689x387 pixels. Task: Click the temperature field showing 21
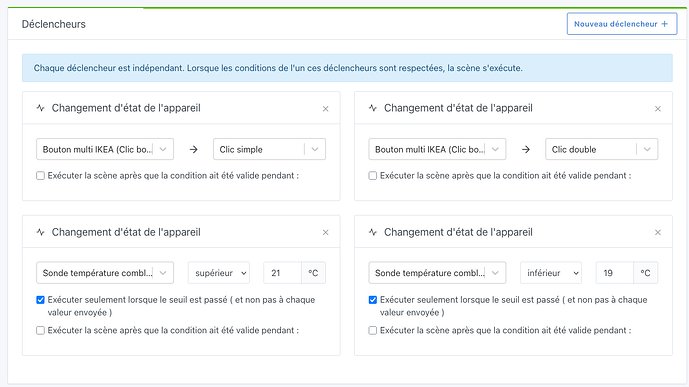tap(283, 273)
